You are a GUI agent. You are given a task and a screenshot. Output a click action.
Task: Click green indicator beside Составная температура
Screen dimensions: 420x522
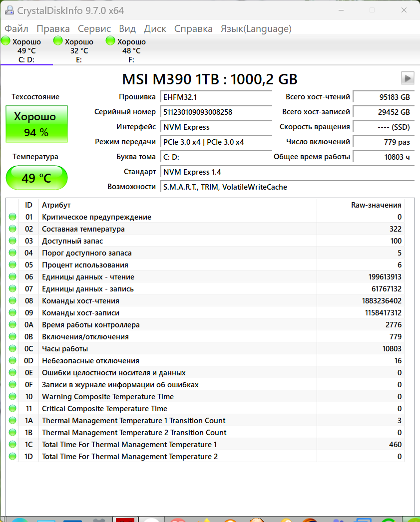12,229
